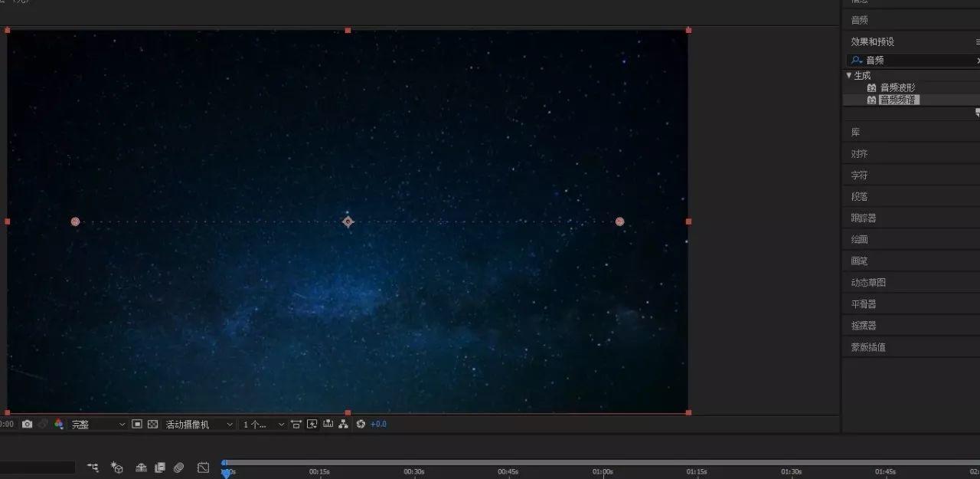
Task: Open the 完整 resolution dropdown
Action: 98,424
